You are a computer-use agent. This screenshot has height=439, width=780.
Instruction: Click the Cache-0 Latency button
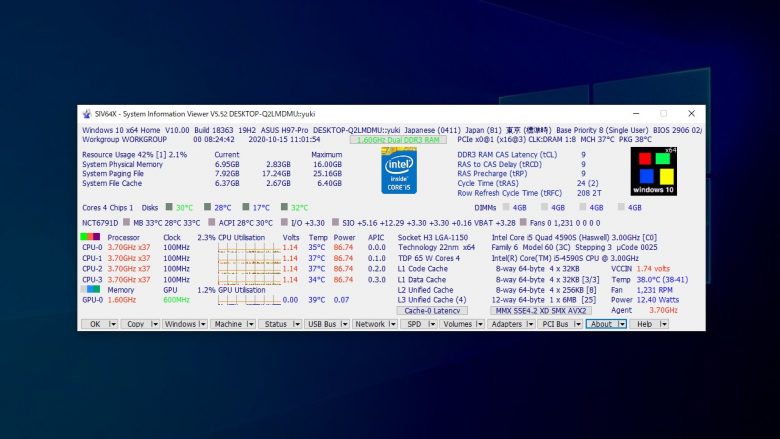[x=432, y=311]
